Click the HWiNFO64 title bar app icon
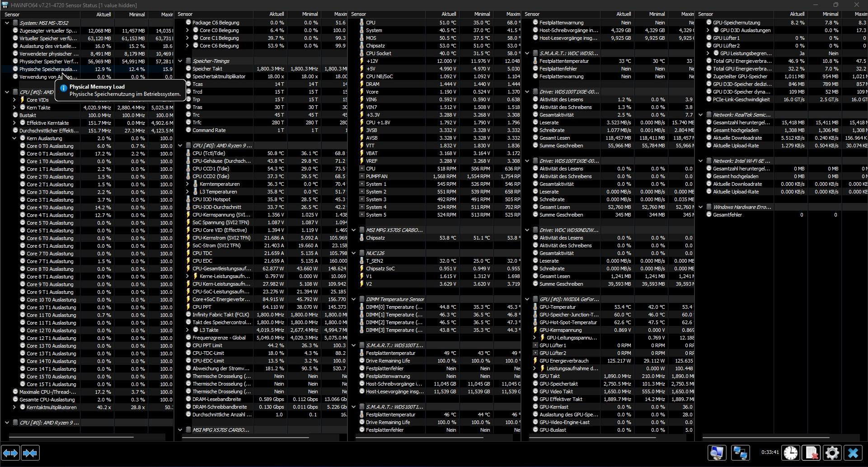The image size is (868, 467). coord(5,5)
